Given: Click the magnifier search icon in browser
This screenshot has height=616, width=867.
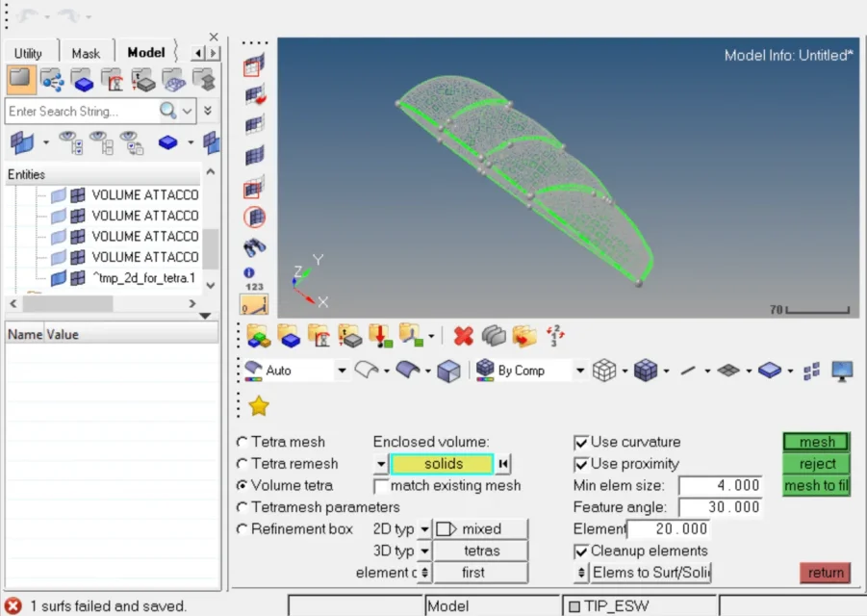Looking at the screenshot, I should [168, 111].
